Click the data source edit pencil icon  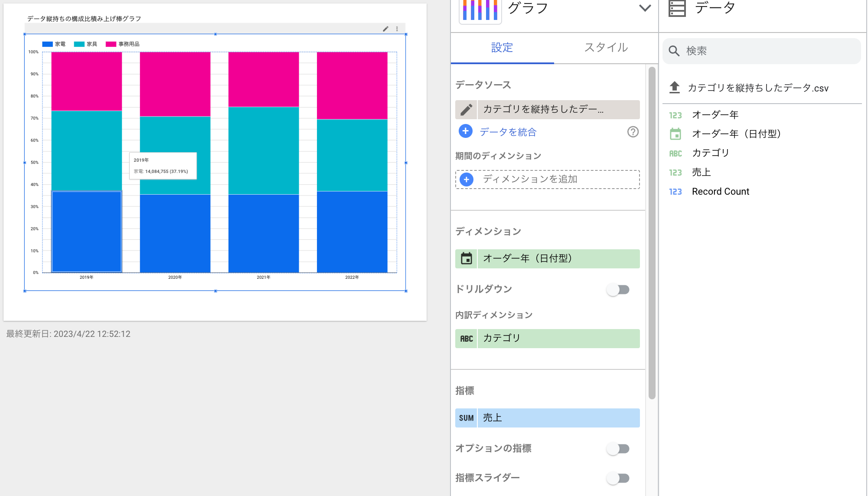pos(466,110)
